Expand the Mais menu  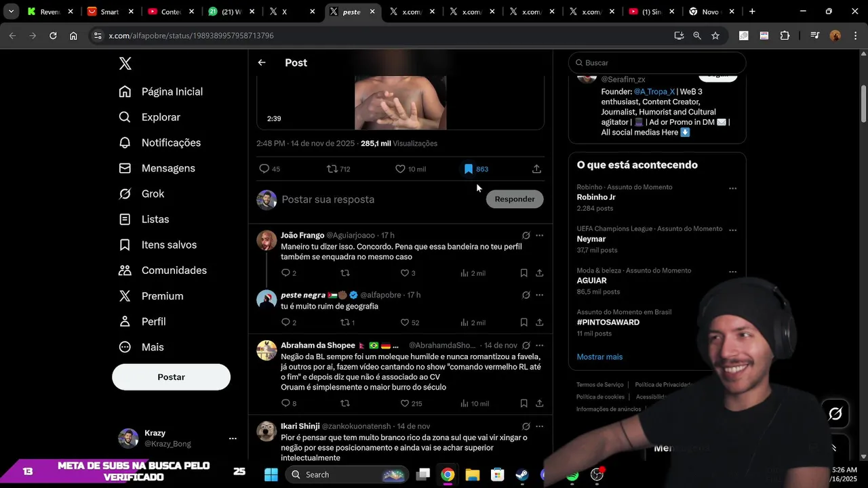click(x=142, y=347)
